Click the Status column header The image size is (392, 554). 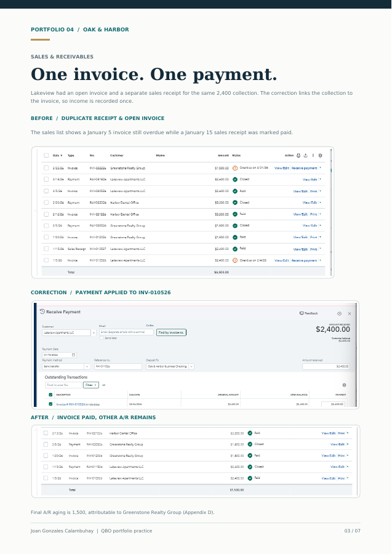point(236,156)
